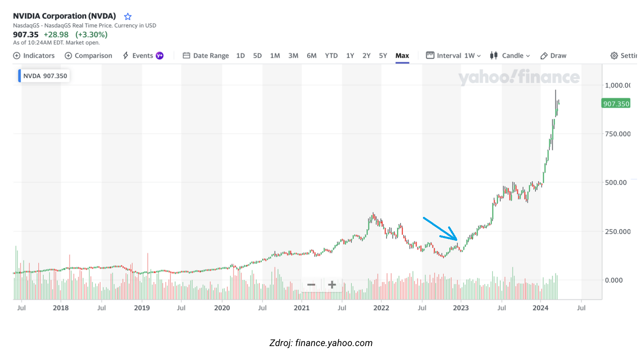This screenshot has height=362, width=644.
Task: Click the star watchlist icon beside NVDA
Action: point(128,16)
